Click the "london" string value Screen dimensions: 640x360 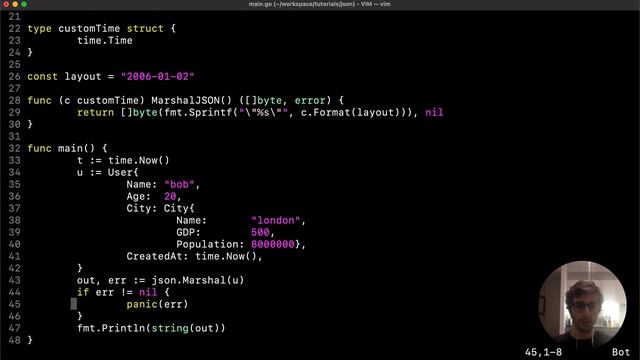coord(276,220)
